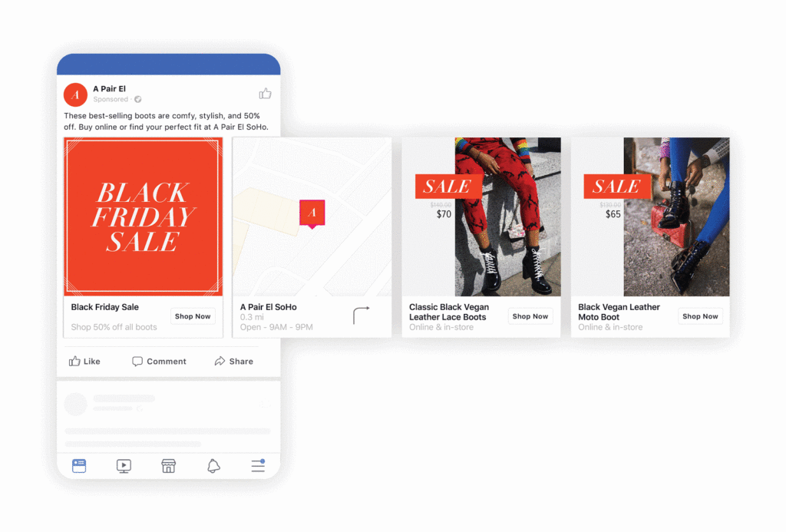This screenshot has height=532, width=786.
Task: Click Shop Now for Classic Lace Boots
Action: tap(530, 316)
